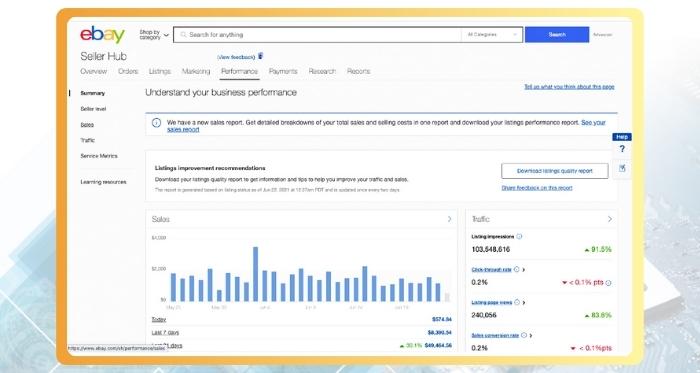The width and height of the screenshot is (700, 373).
Task: Select Summary in the left sidebar
Action: point(92,93)
